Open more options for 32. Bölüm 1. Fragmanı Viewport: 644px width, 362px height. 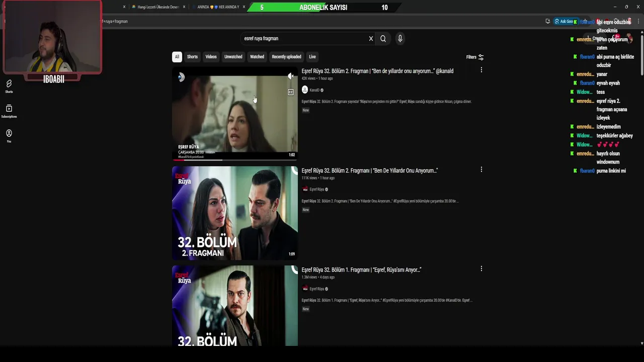coord(481,269)
